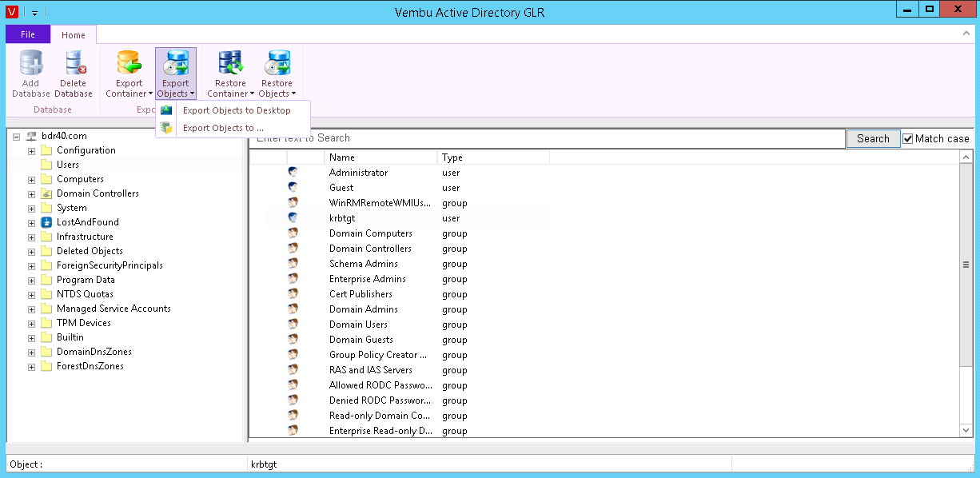Viewport: 980px width, 478px height.
Task: Choose Export Objects to ... option
Action: 233,128
